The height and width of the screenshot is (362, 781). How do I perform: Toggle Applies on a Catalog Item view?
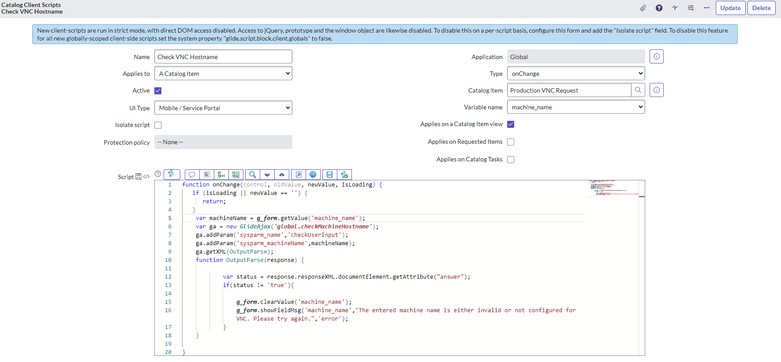pos(511,124)
